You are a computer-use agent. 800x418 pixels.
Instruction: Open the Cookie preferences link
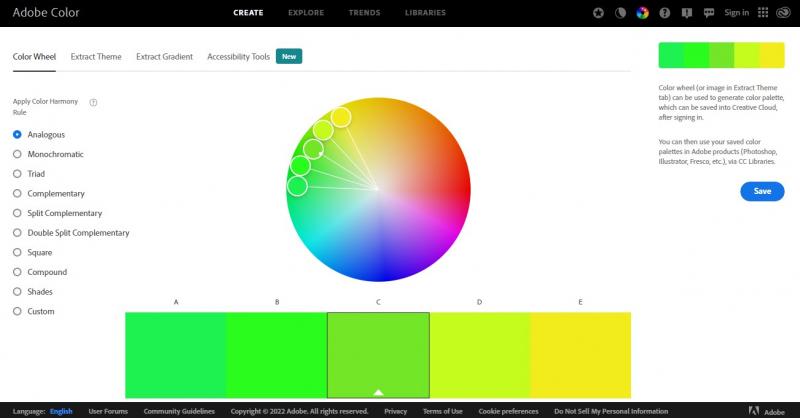click(x=508, y=411)
